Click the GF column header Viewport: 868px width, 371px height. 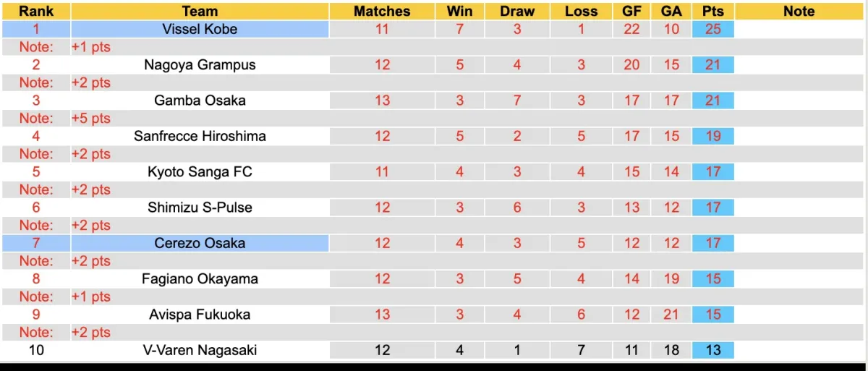(631, 11)
